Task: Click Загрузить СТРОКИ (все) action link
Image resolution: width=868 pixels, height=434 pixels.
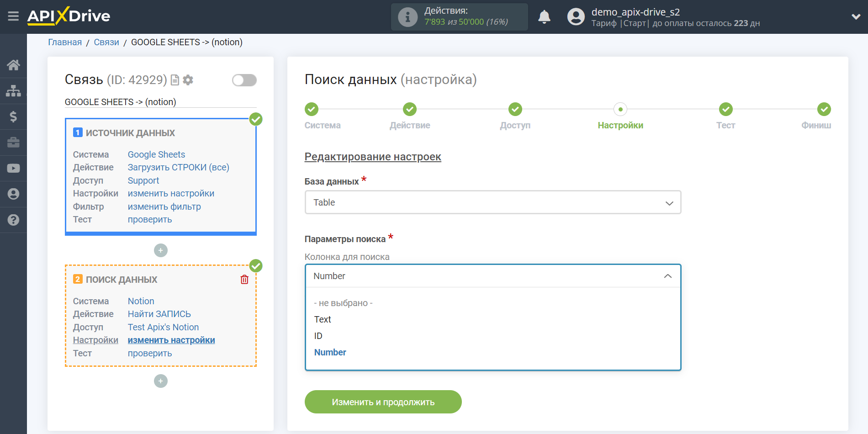Action: pos(178,167)
